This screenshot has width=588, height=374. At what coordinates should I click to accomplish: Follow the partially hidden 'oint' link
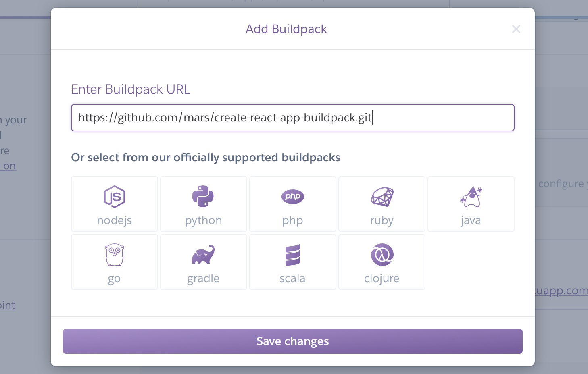[7, 305]
